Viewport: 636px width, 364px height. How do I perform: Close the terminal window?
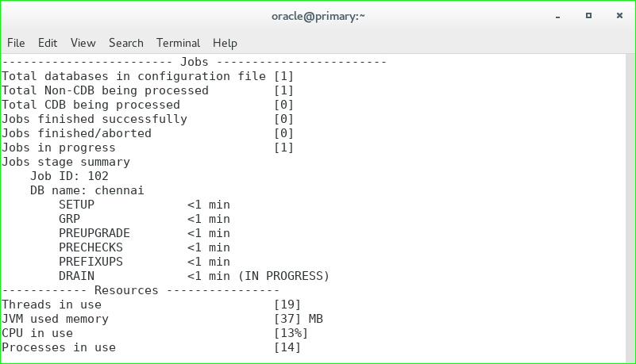617,15
